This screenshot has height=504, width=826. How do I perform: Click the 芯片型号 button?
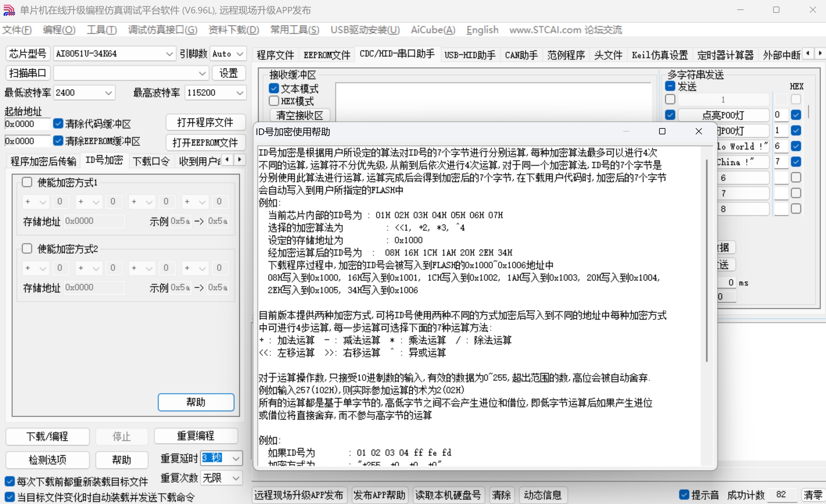[28, 54]
